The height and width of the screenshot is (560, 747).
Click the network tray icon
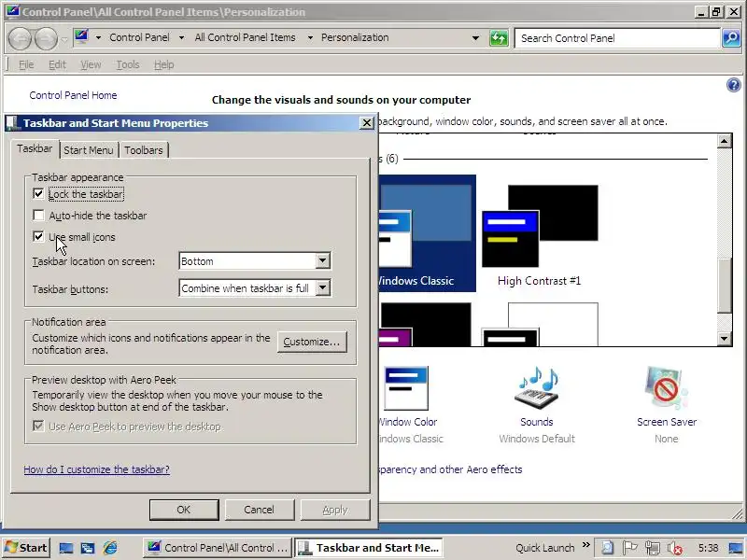coord(652,548)
